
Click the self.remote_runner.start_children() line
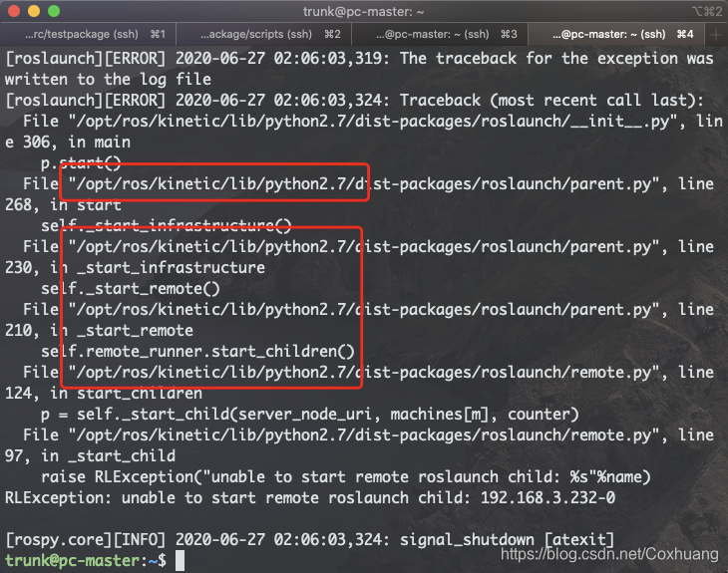[x=197, y=351]
